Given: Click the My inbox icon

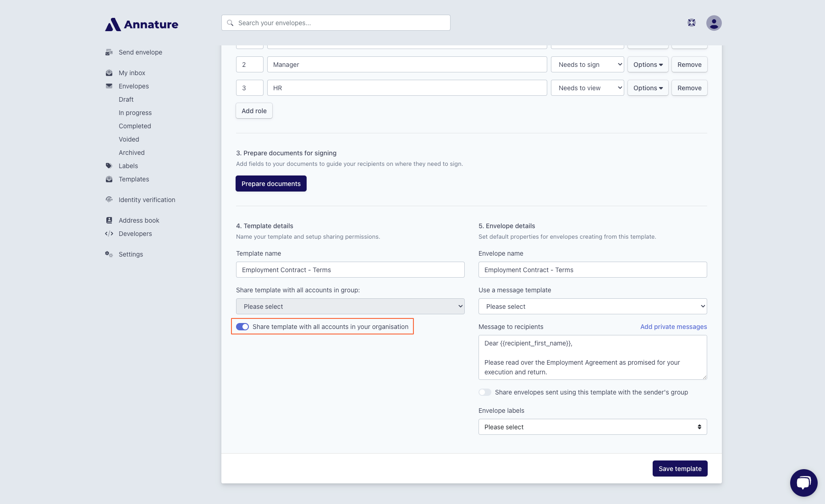Looking at the screenshot, I should 109,73.
